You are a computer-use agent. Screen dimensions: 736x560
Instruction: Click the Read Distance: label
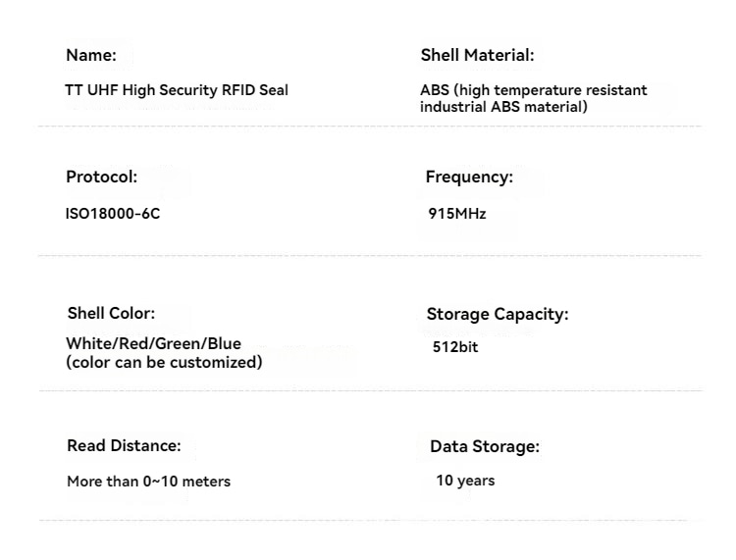pos(124,445)
